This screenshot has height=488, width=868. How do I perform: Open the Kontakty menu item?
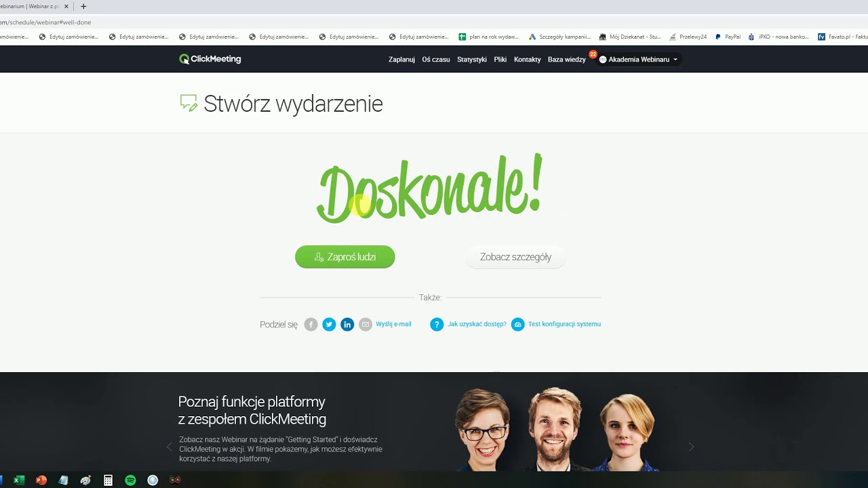[x=528, y=60]
